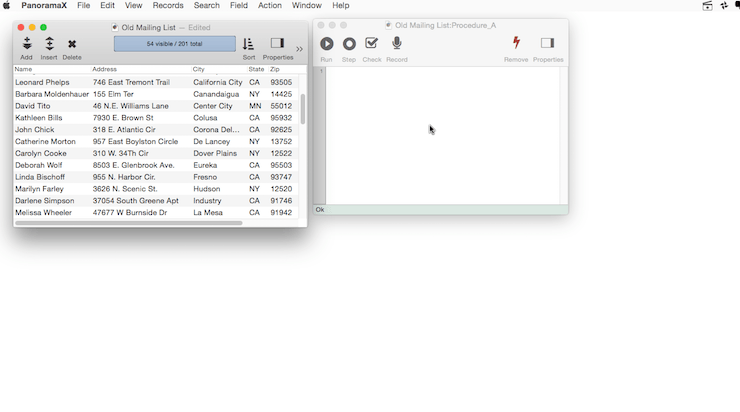The width and height of the screenshot is (740, 412).
Task: Click the Procedure_A document proxy icon
Action: (388, 25)
